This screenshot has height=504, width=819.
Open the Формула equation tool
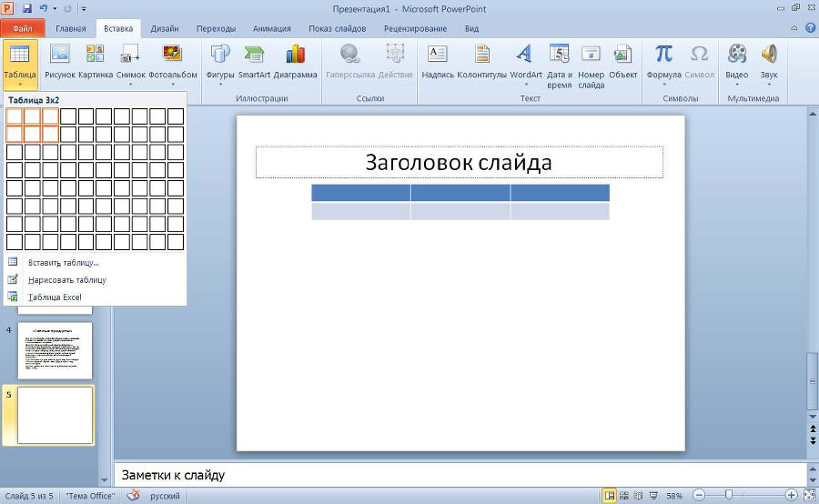[663, 64]
